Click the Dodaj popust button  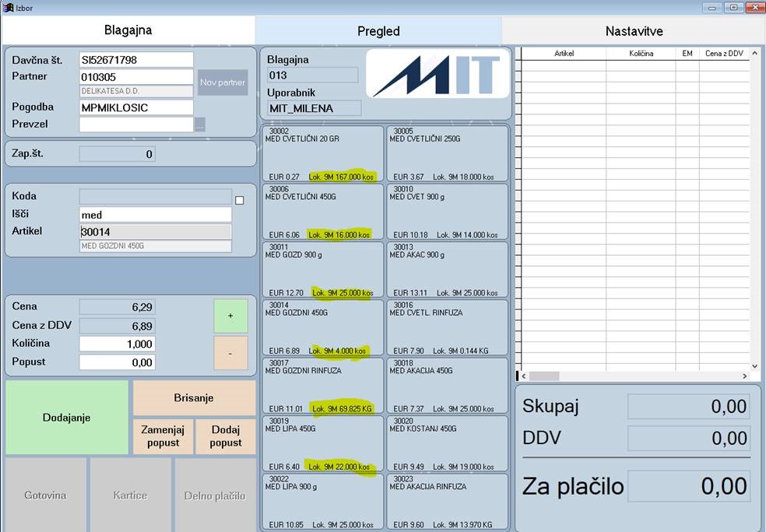pyautogui.click(x=225, y=436)
